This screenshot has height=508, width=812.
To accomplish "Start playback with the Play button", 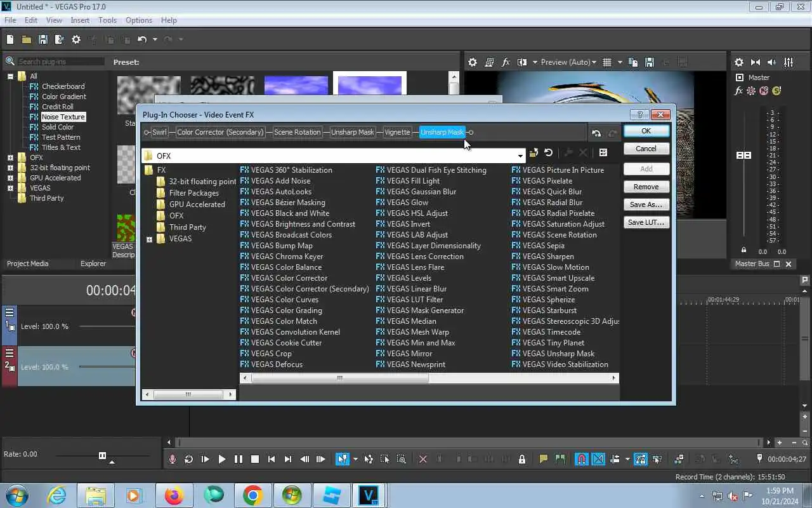I will 222,459.
